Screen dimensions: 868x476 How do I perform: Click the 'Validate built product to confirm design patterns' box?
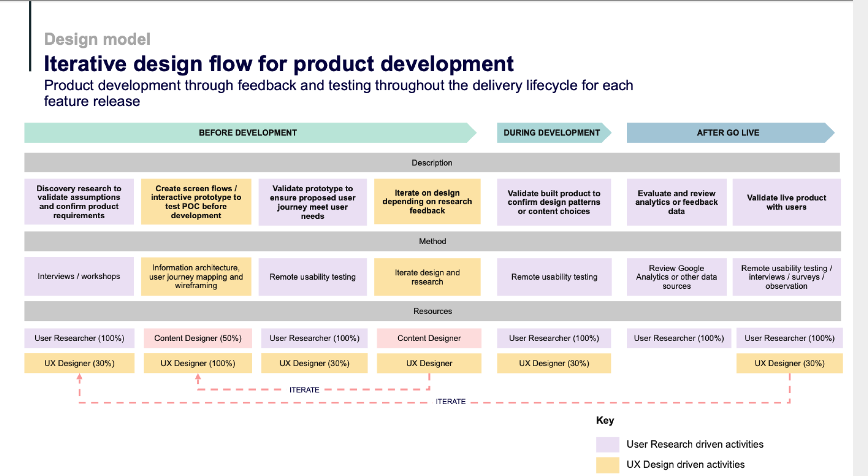click(x=554, y=202)
